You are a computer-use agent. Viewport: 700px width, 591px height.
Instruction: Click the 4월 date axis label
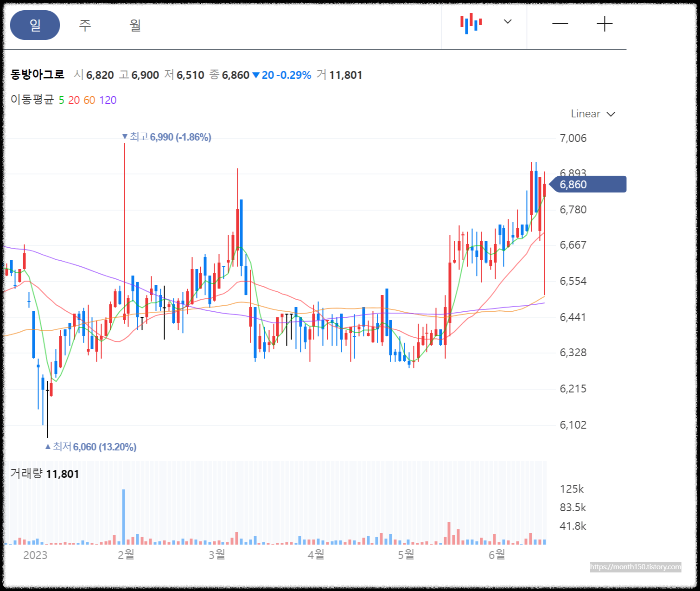coord(316,555)
